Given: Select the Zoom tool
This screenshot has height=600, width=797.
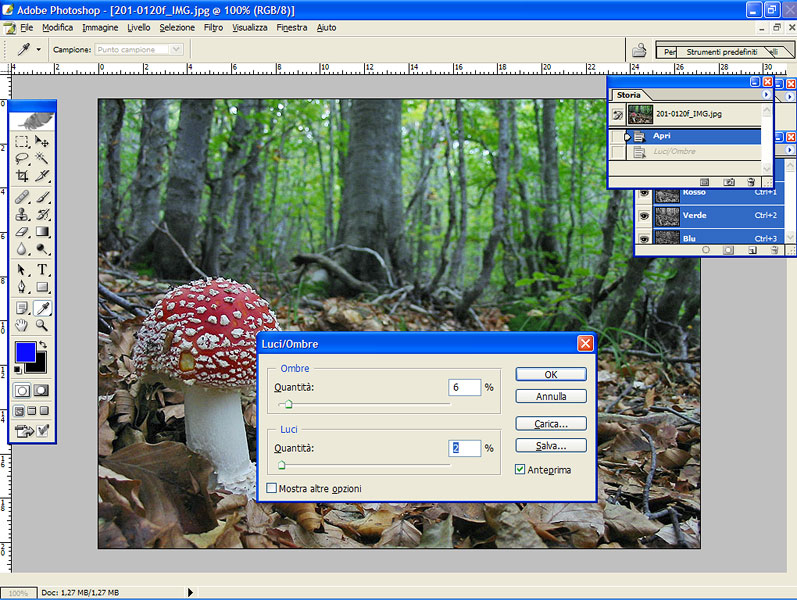Looking at the screenshot, I should pyautogui.click(x=42, y=325).
